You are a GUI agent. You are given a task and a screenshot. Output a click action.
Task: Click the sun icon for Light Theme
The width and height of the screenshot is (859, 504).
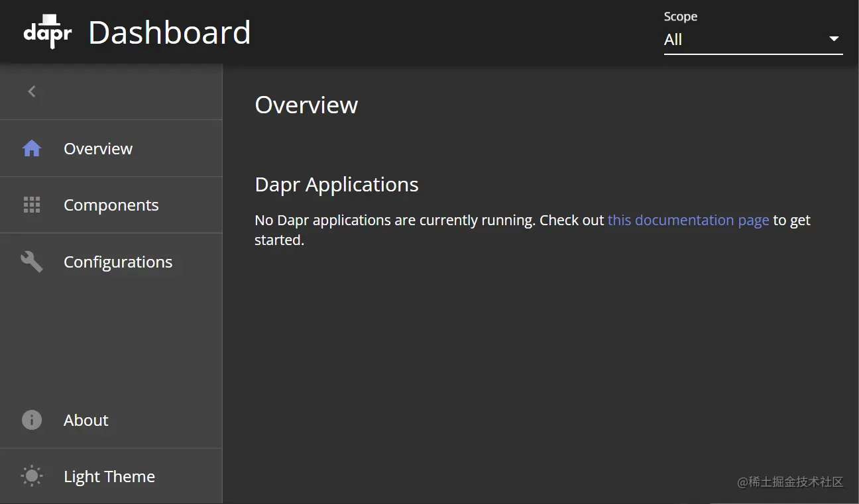click(x=32, y=476)
